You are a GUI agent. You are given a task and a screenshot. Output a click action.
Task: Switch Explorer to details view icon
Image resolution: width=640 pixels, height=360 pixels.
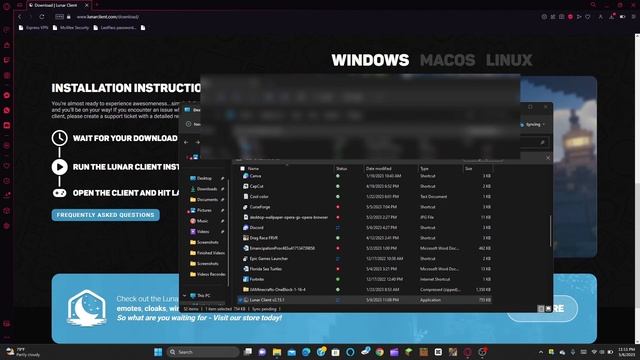click(541, 309)
